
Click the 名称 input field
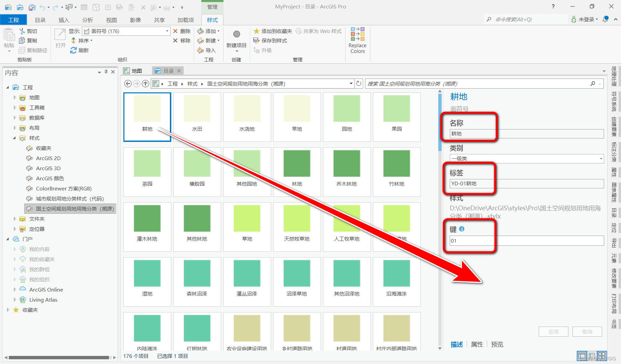pyautogui.click(x=527, y=134)
